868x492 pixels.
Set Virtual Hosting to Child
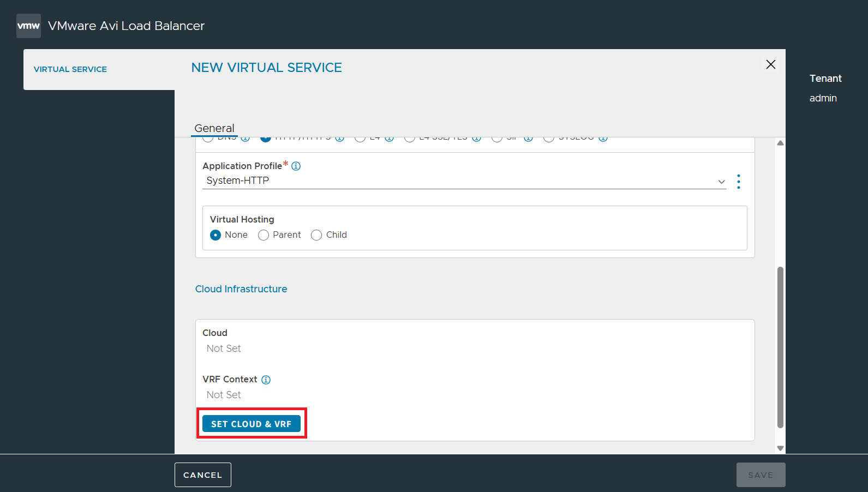click(316, 235)
